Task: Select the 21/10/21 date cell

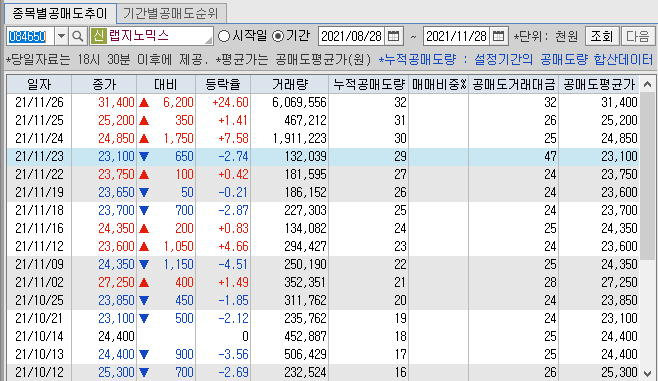Action: click(39, 319)
